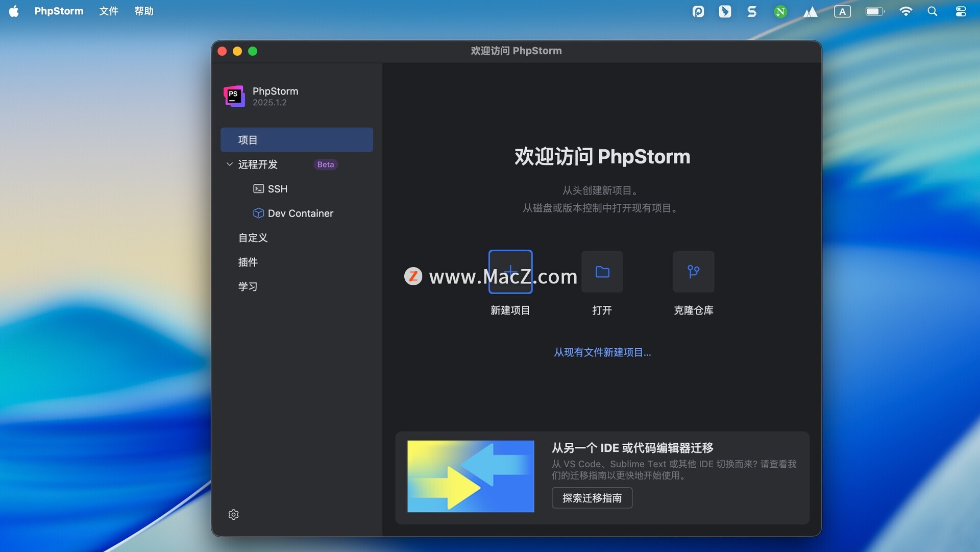Click the New Project plus icon
The height and width of the screenshot is (552, 980).
click(510, 272)
